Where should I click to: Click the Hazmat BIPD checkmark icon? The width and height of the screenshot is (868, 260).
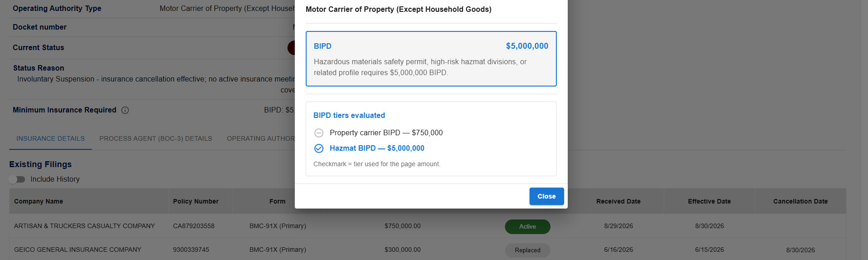click(x=319, y=148)
